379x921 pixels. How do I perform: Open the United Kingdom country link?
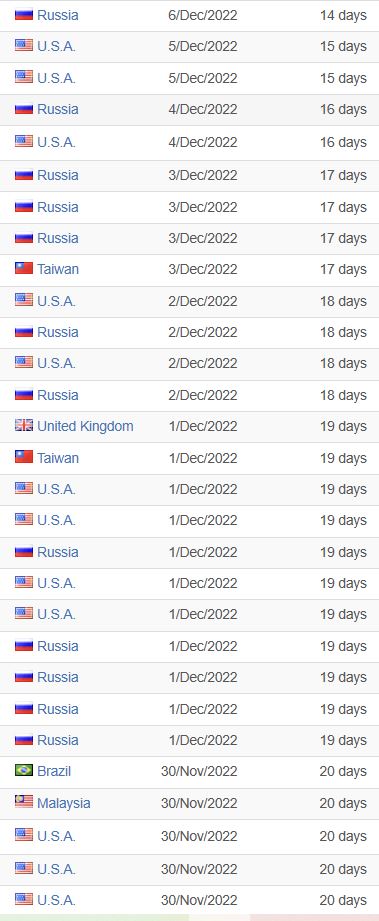pyautogui.click(x=85, y=426)
